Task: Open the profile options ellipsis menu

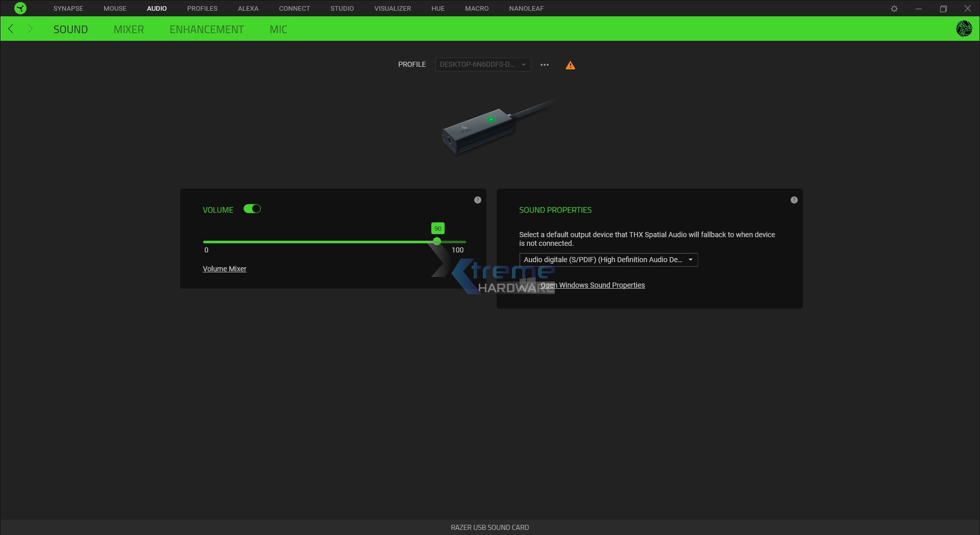Action: [545, 65]
